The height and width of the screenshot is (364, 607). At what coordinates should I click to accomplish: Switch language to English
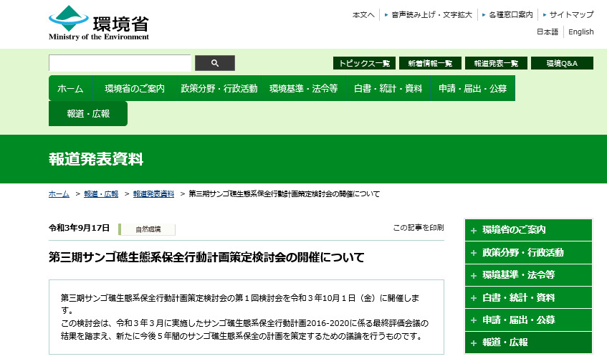point(580,32)
